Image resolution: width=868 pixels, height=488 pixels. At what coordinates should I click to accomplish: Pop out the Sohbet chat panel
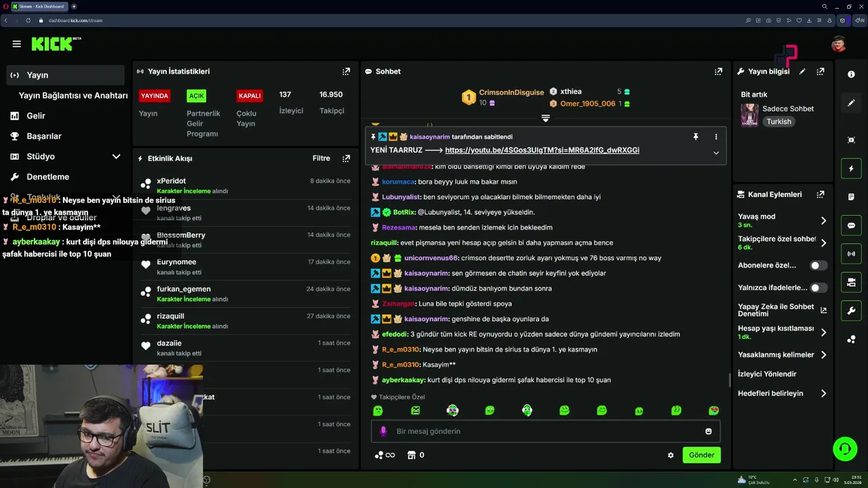(718, 71)
